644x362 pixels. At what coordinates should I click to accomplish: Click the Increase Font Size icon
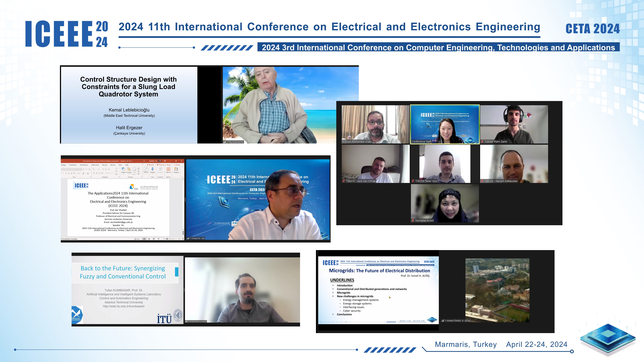[x=84, y=169]
